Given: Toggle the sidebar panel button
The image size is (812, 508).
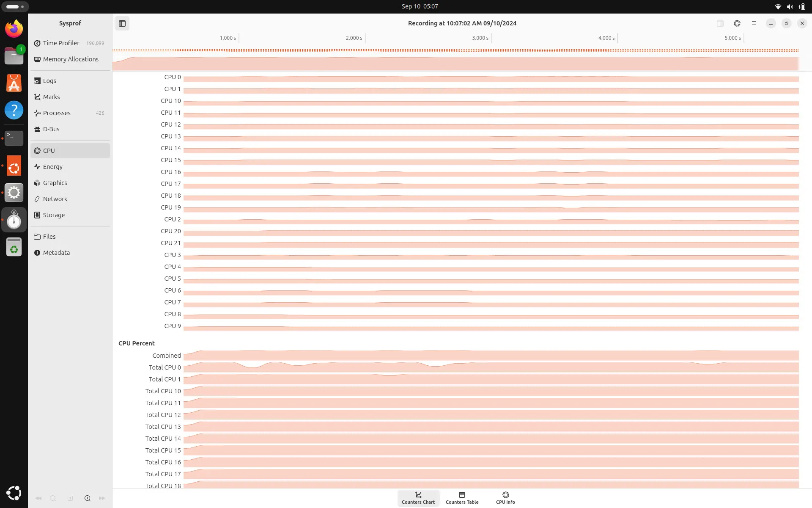Looking at the screenshot, I should click(122, 24).
